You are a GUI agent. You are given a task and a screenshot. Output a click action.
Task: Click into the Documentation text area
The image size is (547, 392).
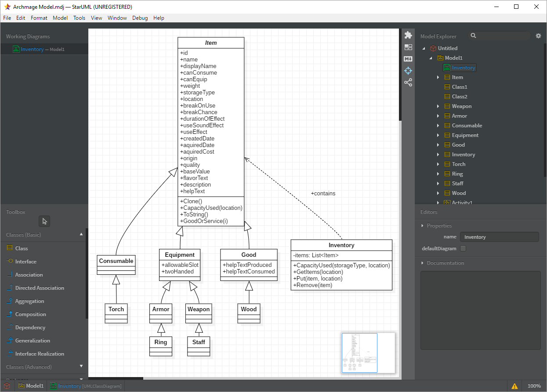coord(481,310)
